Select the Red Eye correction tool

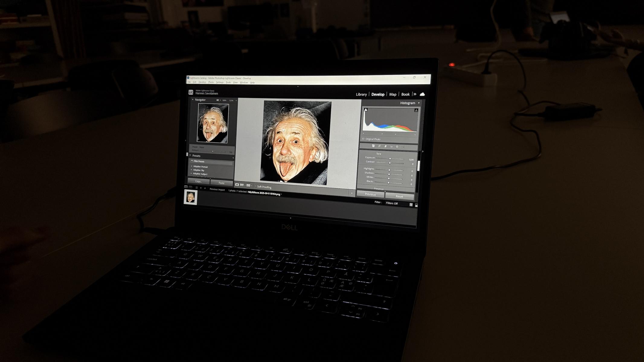391,147
